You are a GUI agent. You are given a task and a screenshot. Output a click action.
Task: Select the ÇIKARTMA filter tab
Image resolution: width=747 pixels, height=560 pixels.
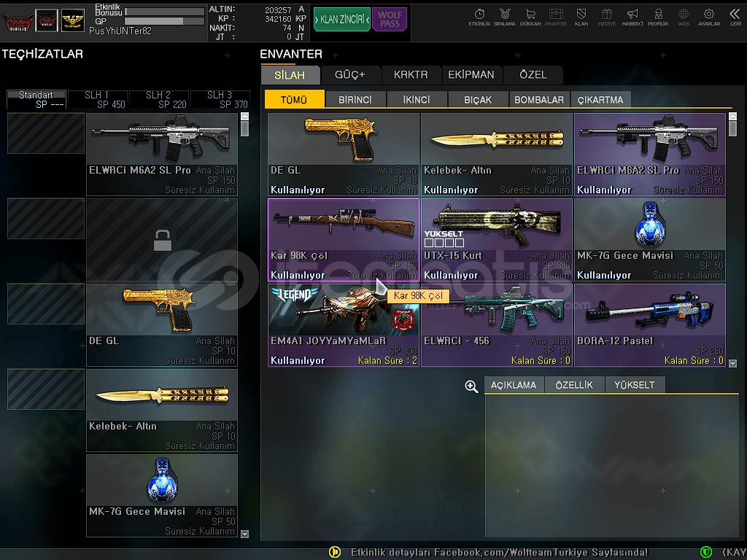click(x=601, y=99)
